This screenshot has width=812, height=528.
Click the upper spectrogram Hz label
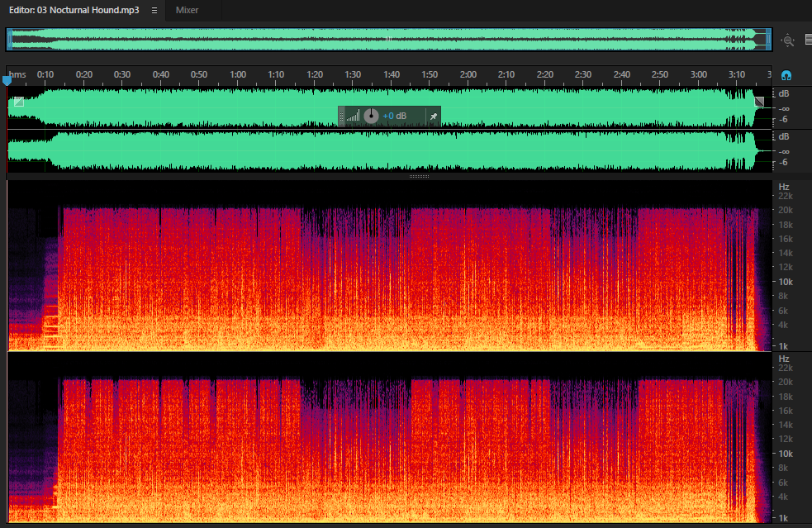tap(784, 187)
